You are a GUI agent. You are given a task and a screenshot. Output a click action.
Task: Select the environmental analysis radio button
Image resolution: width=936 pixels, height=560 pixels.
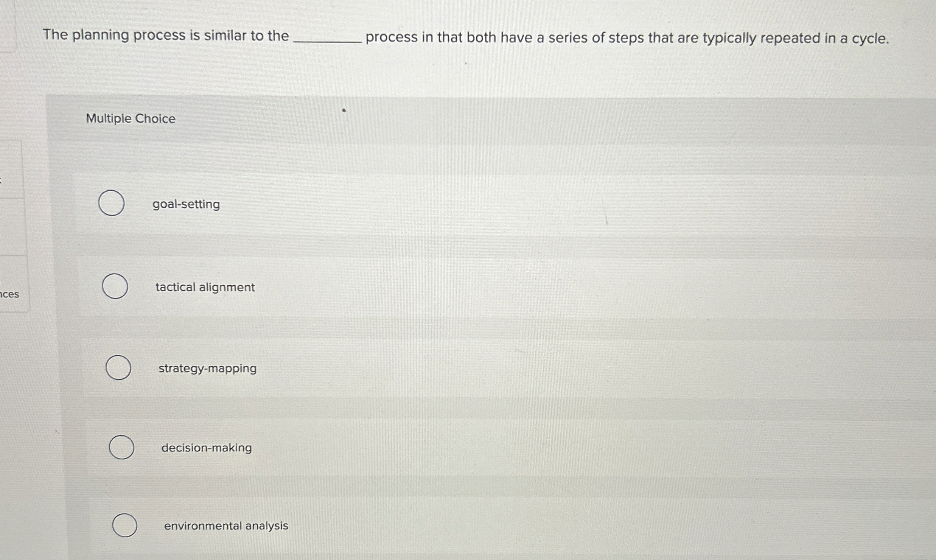(x=124, y=526)
